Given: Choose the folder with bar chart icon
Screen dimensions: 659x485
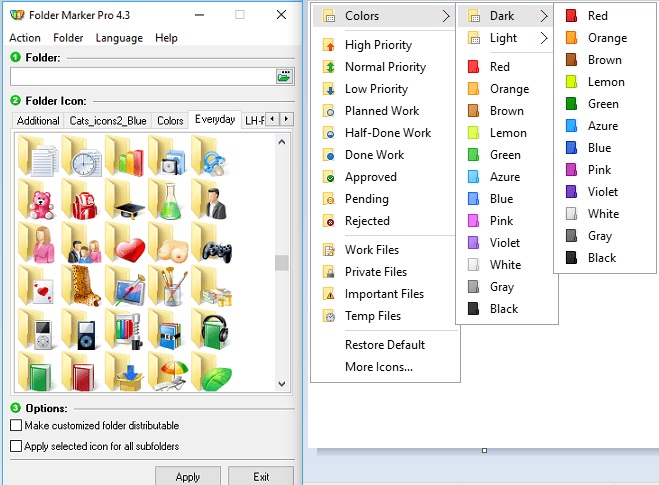Looking at the screenshot, I should click(125, 156).
